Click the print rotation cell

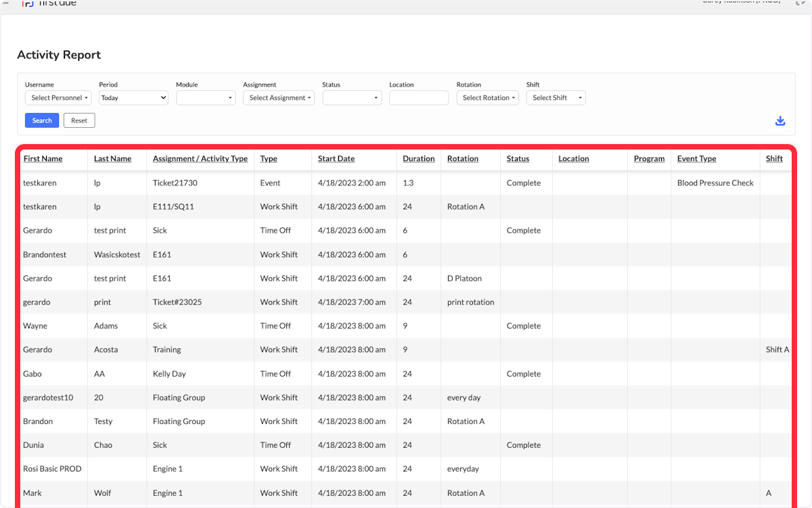coord(471,302)
